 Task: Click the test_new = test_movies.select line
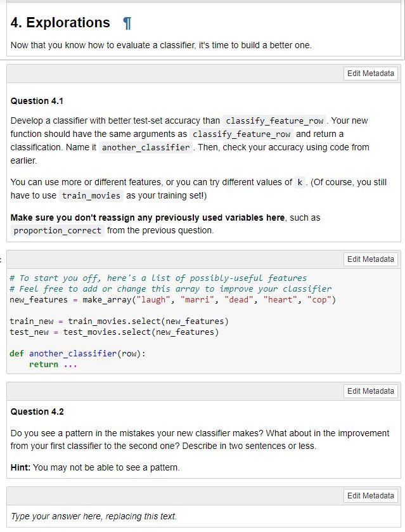click(114, 332)
